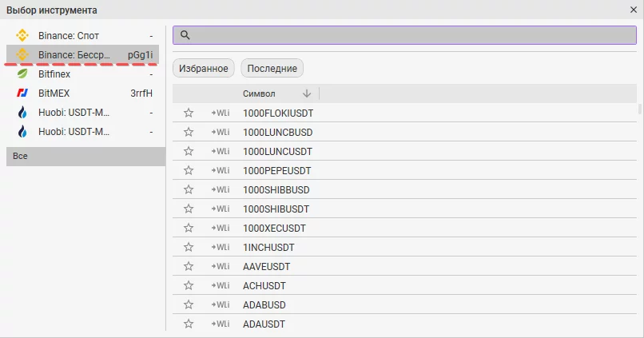Click the BitMEX logo icon
Image resolution: width=644 pixels, height=338 pixels.
(x=22, y=93)
